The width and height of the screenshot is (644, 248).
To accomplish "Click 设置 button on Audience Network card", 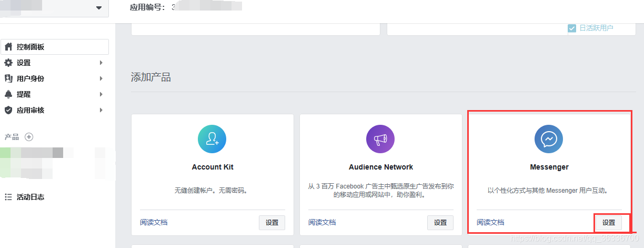I will [x=440, y=223].
